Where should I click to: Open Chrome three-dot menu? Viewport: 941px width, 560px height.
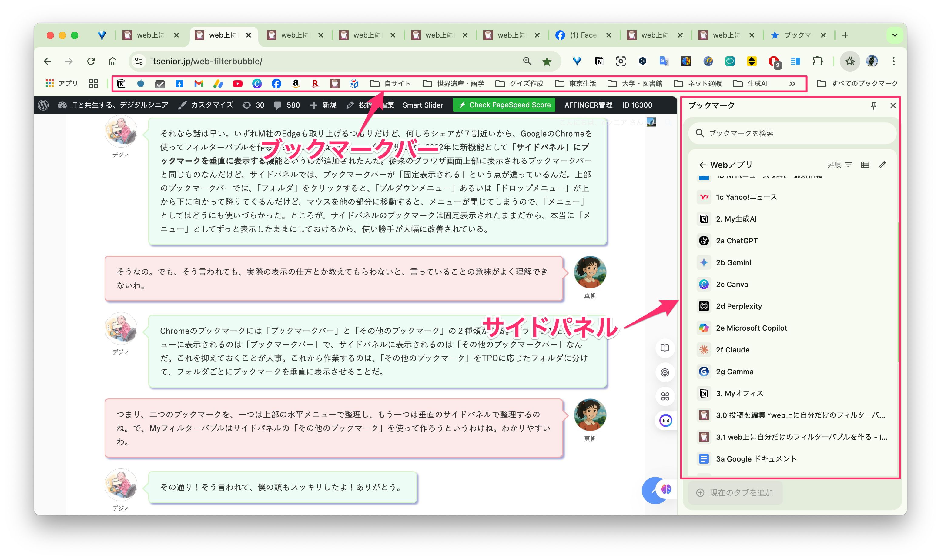point(893,61)
